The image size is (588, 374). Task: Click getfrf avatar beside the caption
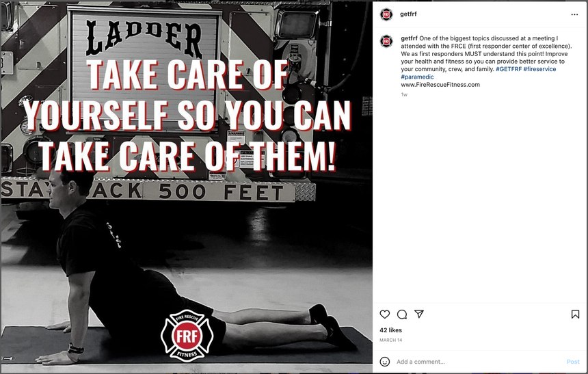click(386, 41)
